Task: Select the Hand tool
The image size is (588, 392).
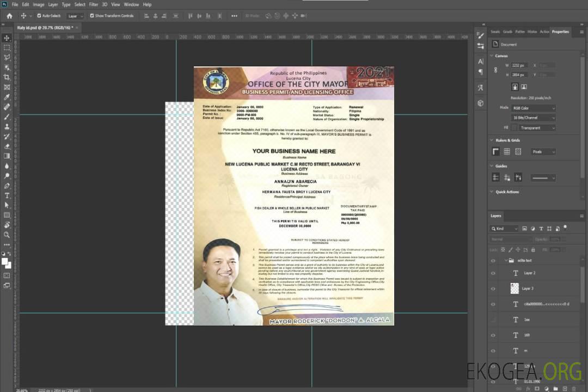Action: [7, 225]
